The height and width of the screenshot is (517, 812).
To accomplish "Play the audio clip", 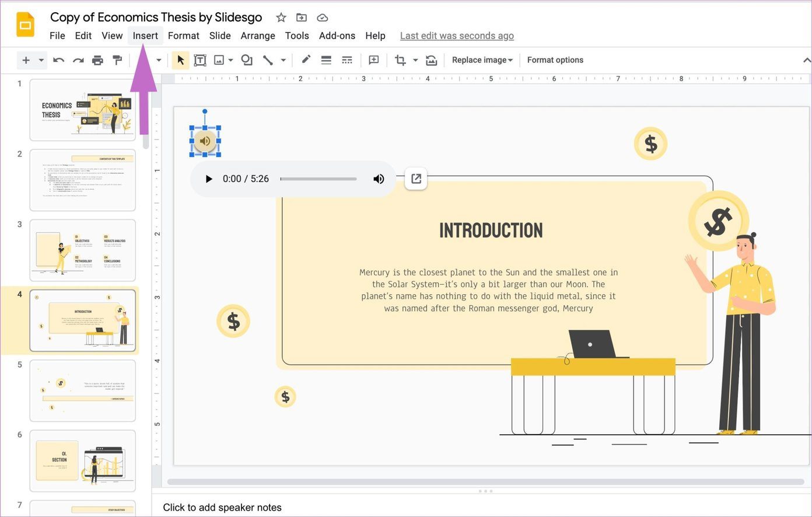I will [208, 179].
